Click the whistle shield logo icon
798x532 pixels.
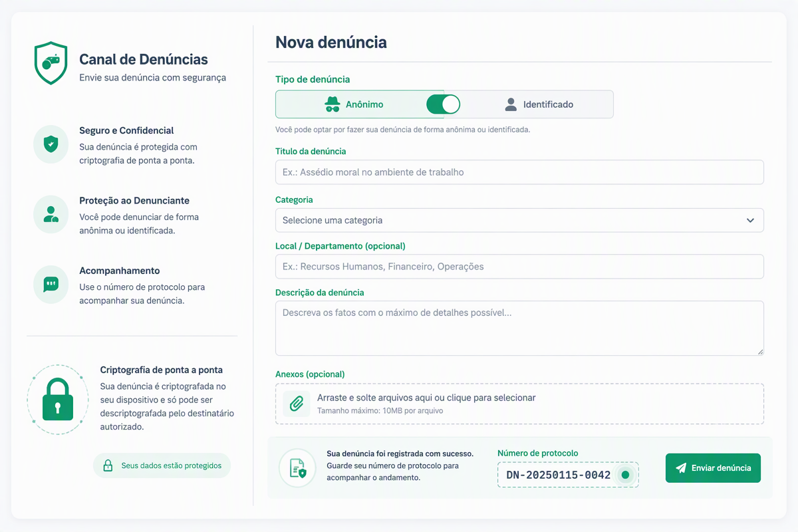point(51,63)
